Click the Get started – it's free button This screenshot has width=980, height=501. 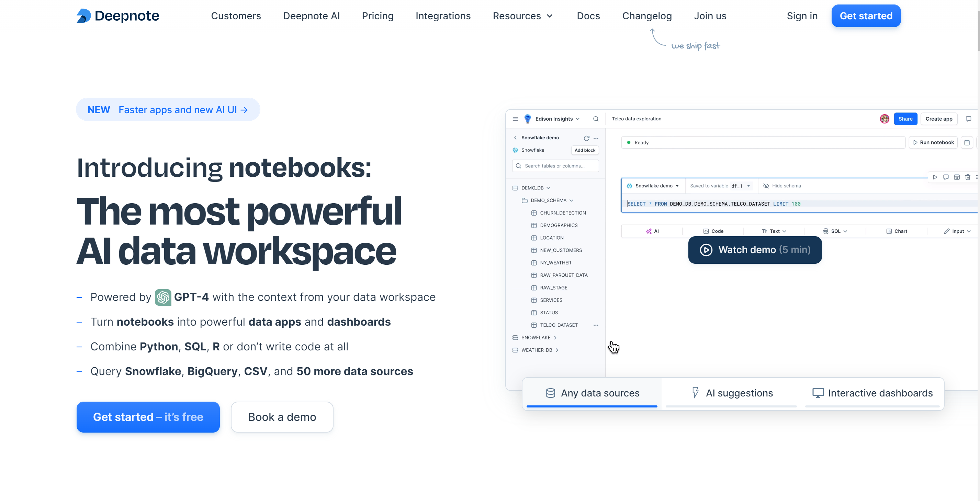pyautogui.click(x=148, y=417)
